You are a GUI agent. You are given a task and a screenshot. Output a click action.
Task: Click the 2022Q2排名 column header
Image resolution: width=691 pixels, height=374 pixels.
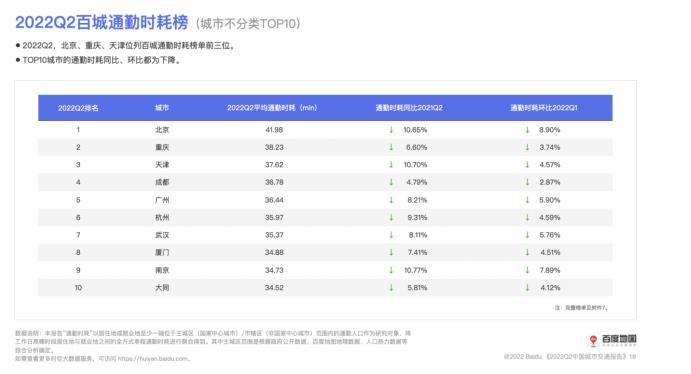[x=78, y=108]
